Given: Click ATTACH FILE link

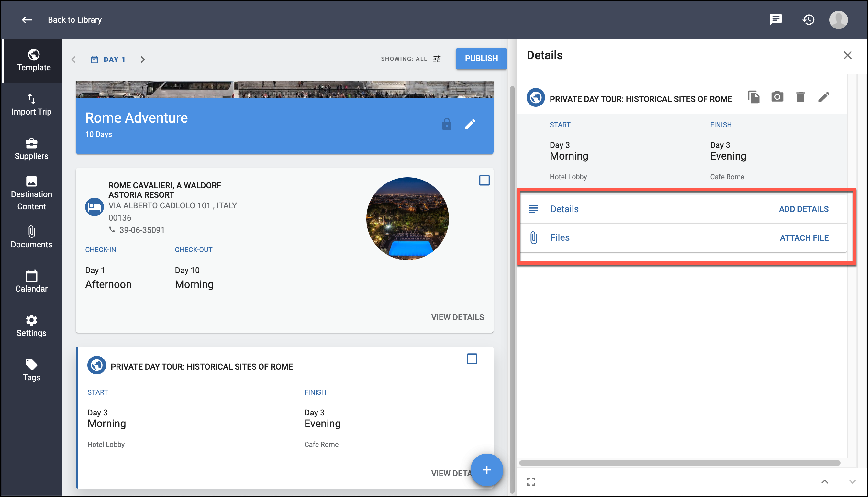Looking at the screenshot, I should click(804, 237).
